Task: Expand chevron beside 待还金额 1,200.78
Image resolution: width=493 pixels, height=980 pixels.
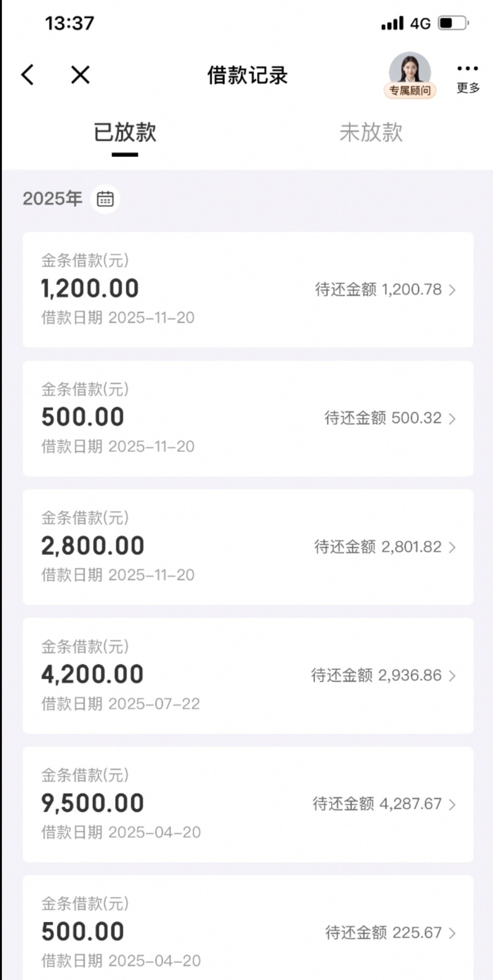Action: (452, 290)
